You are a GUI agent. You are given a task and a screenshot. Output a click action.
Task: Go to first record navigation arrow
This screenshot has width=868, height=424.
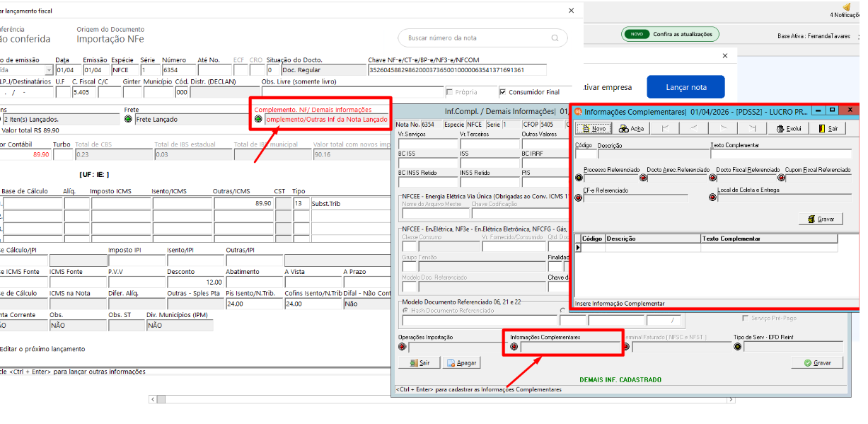[x=664, y=129]
